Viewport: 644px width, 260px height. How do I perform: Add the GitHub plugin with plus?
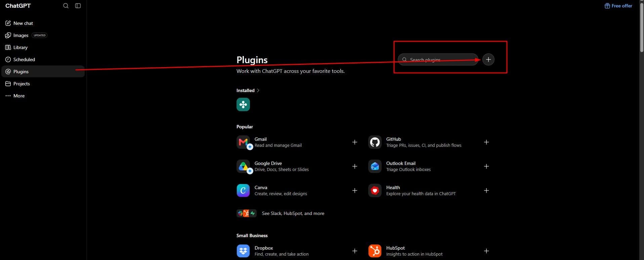486,142
